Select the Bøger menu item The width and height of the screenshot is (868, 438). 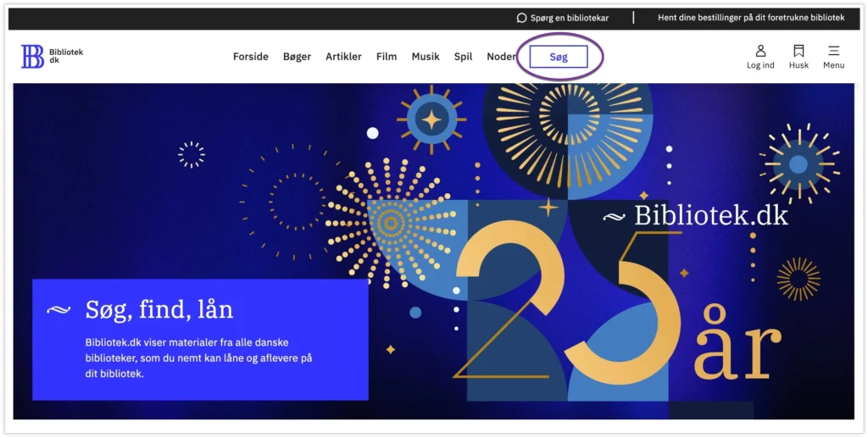point(297,57)
